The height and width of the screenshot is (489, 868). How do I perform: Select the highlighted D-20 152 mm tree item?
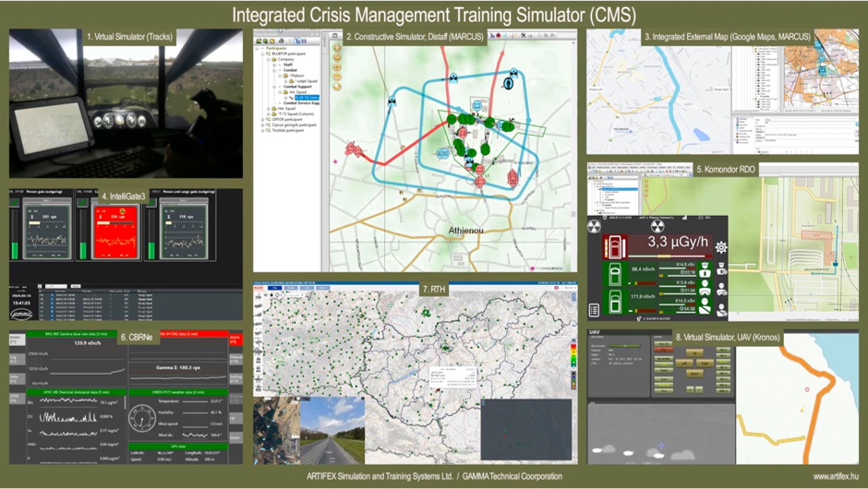(x=307, y=98)
